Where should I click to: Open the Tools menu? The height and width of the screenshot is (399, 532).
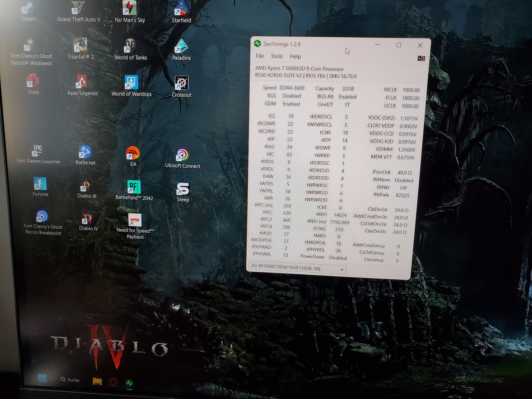(x=277, y=56)
